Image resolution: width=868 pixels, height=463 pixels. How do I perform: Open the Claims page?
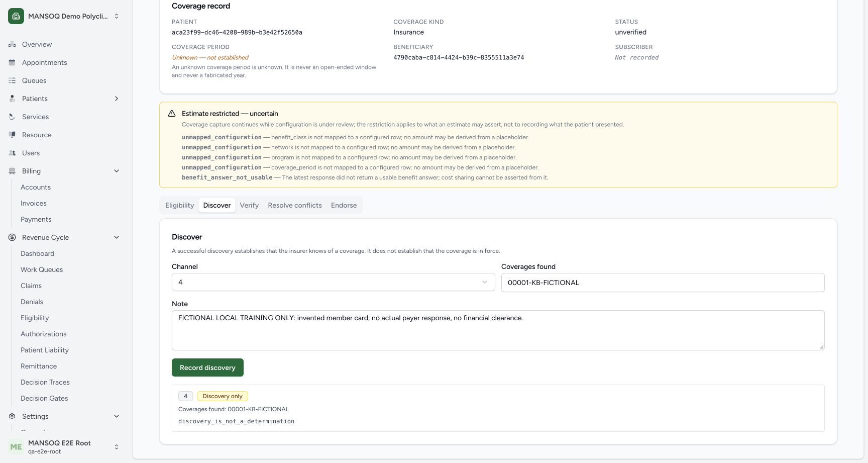point(31,286)
